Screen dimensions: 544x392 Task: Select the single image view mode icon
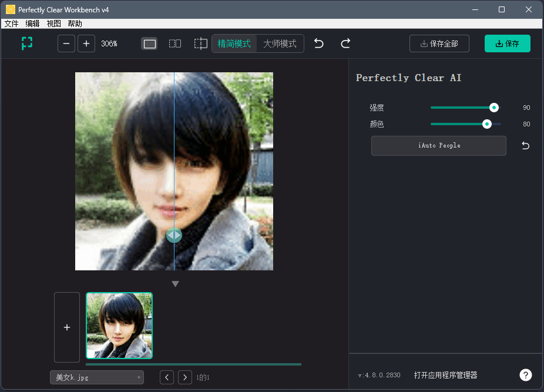[x=149, y=43]
